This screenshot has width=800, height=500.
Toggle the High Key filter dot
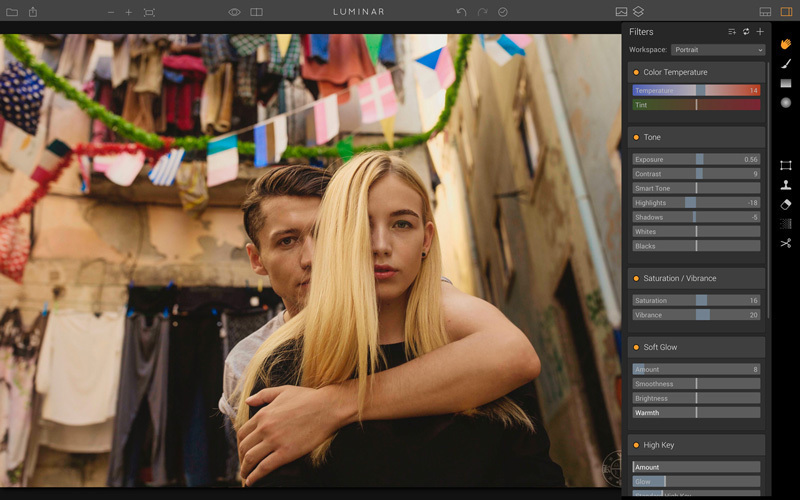click(636, 445)
